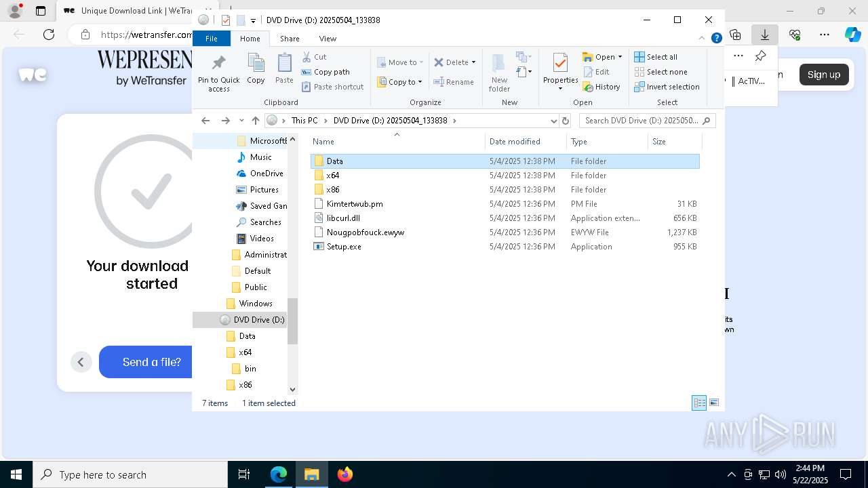Click the Rename command

pyautogui.click(x=454, y=82)
